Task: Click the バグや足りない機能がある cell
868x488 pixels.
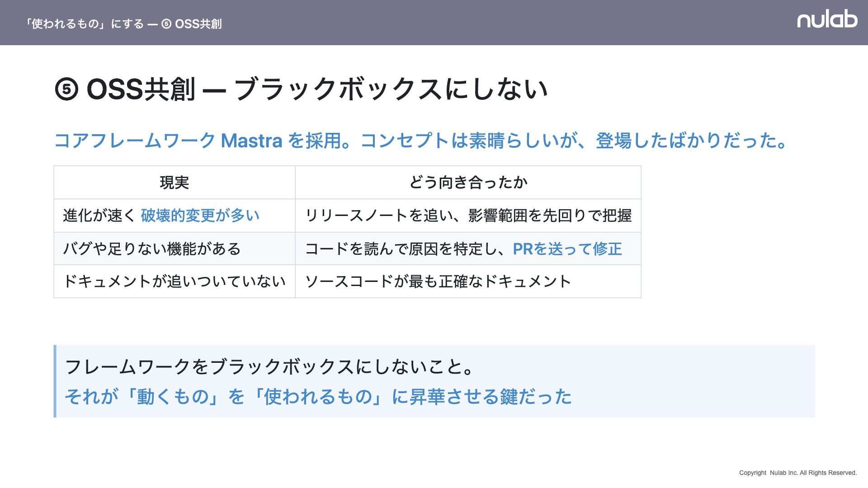Action: (x=151, y=249)
